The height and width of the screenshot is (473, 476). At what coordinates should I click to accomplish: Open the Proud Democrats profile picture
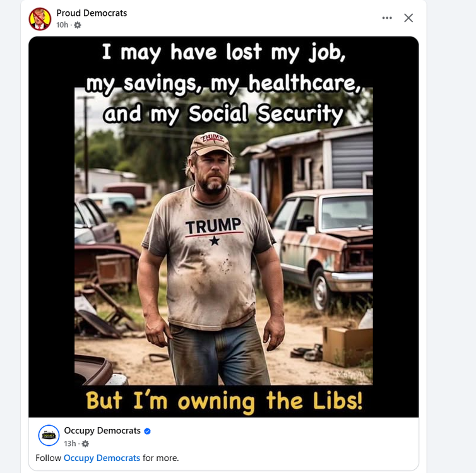click(x=40, y=19)
